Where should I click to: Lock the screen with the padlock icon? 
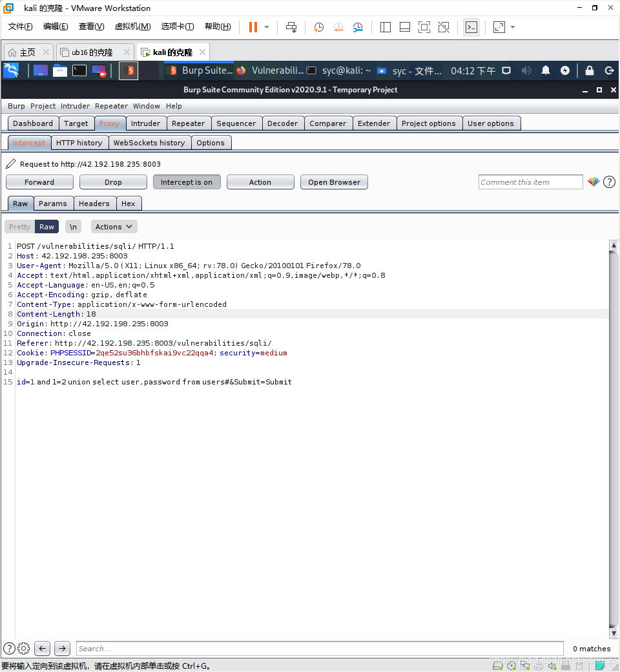point(590,70)
